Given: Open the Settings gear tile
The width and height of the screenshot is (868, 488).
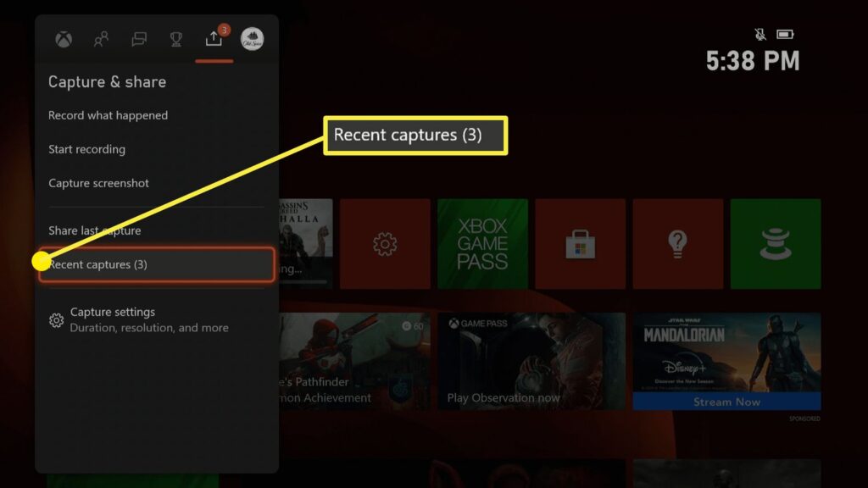Looking at the screenshot, I should click(x=385, y=244).
